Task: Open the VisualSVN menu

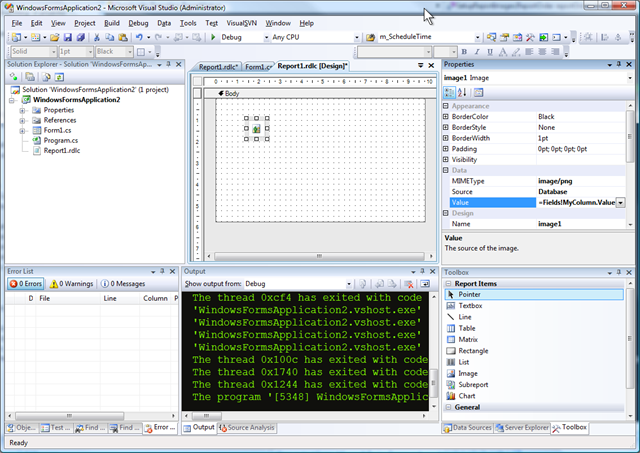Action: click(242, 23)
